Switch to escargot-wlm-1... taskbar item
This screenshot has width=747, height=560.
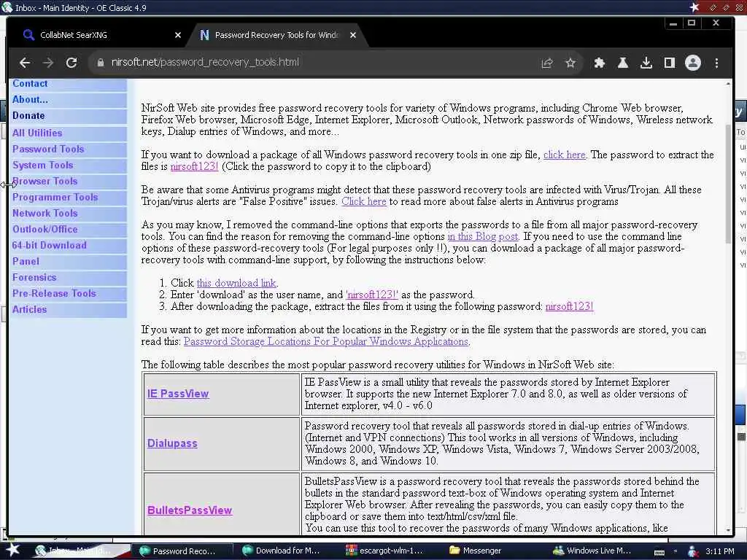pyautogui.click(x=388, y=551)
